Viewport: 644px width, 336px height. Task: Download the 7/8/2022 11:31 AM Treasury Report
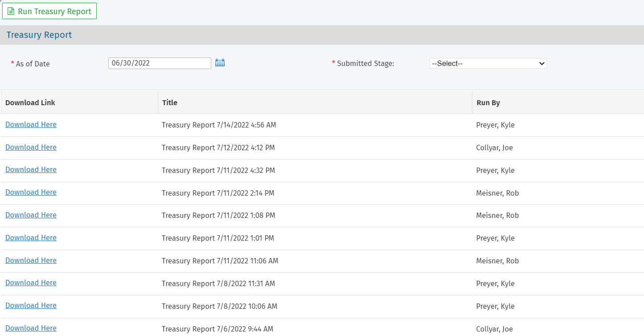pyautogui.click(x=31, y=283)
